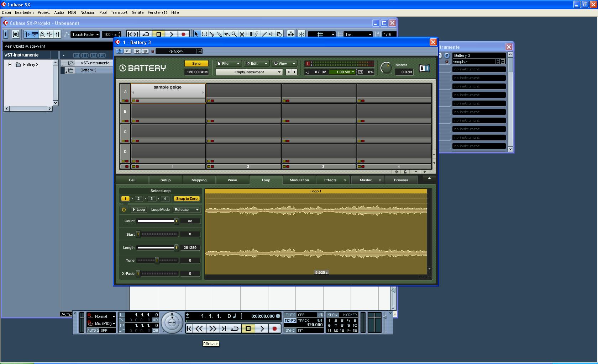Toggle the Snap to Zero button

[187, 199]
